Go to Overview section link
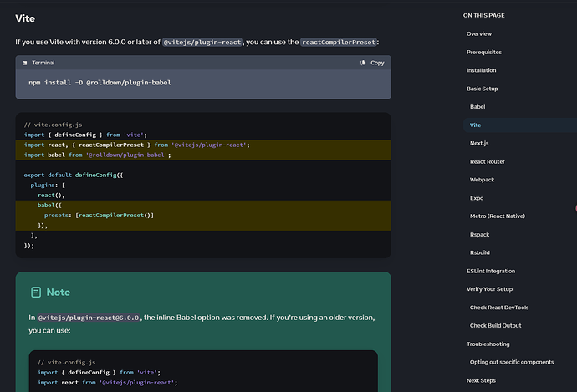Image resolution: width=577 pixels, height=392 pixels. click(x=479, y=33)
